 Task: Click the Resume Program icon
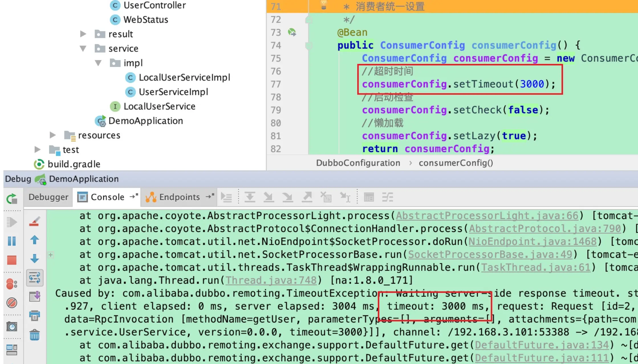click(x=12, y=222)
